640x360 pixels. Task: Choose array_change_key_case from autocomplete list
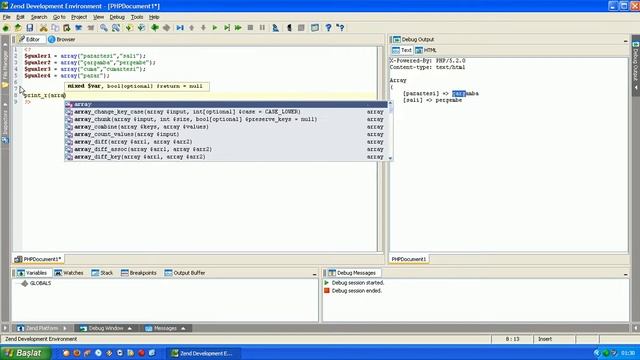(226, 112)
